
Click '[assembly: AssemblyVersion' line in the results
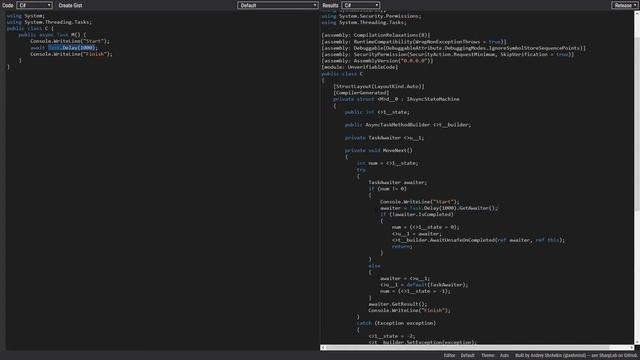[x=377, y=61]
